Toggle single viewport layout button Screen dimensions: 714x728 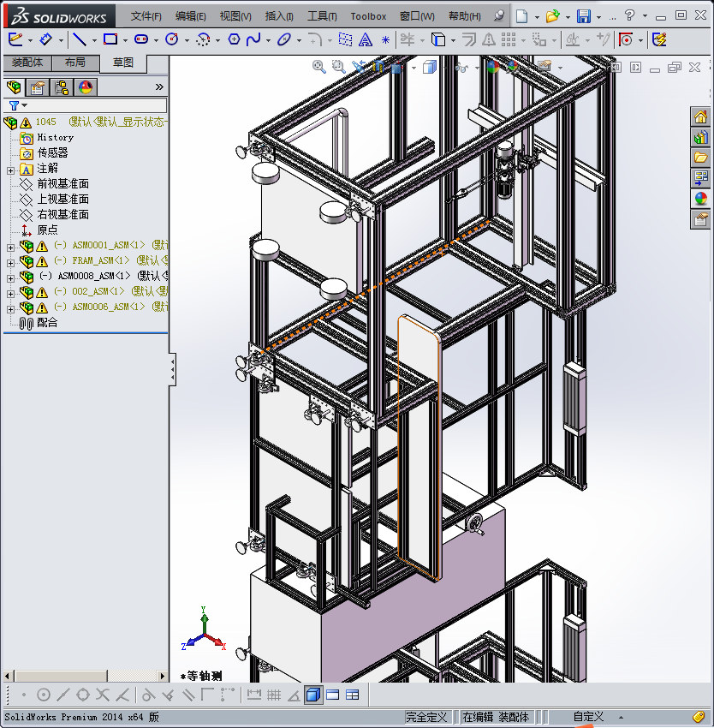click(x=332, y=695)
